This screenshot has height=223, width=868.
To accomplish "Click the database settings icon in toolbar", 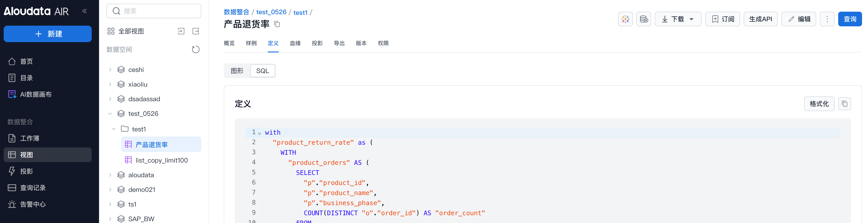I will click(643, 19).
